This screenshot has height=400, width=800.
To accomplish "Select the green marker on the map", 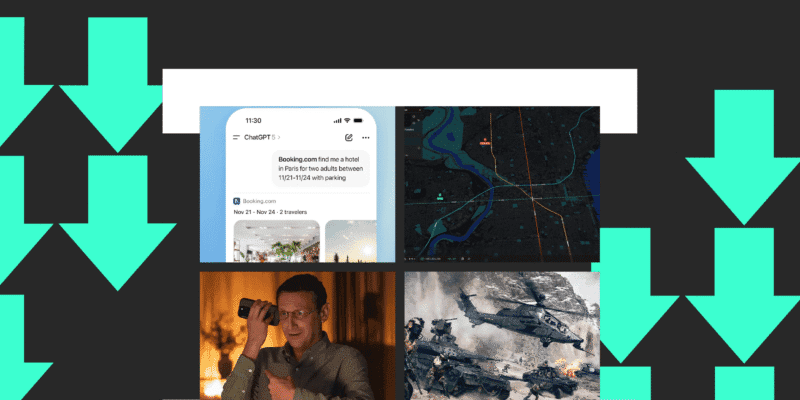I will point(440,196).
